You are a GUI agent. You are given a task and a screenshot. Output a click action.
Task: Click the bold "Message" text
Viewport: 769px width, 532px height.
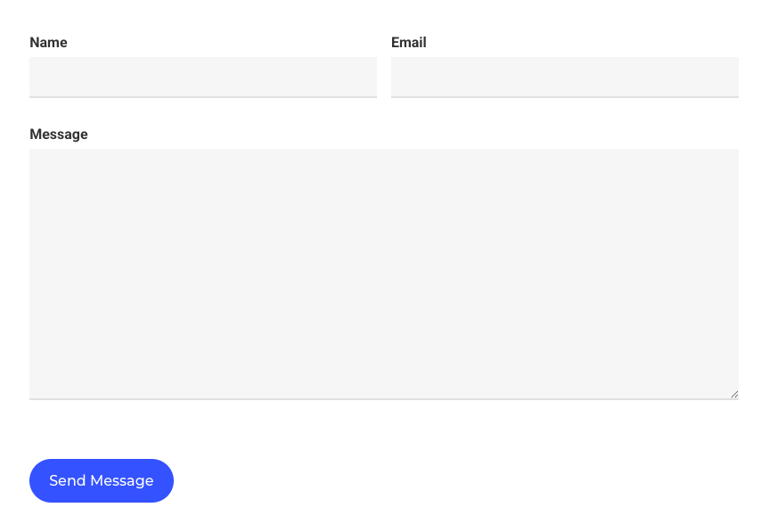point(59,135)
